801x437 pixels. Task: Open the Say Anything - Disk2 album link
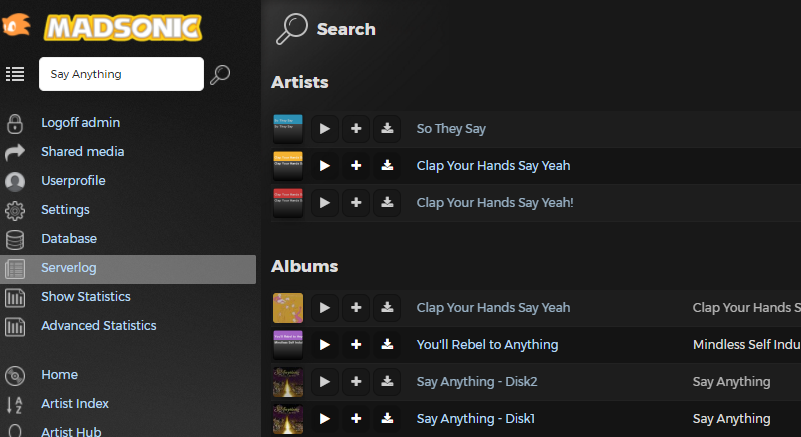[477, 382]
